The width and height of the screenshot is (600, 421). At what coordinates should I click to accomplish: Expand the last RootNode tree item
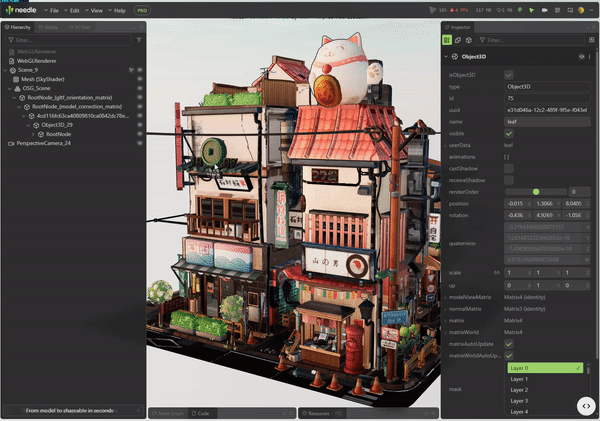[33, 134]
